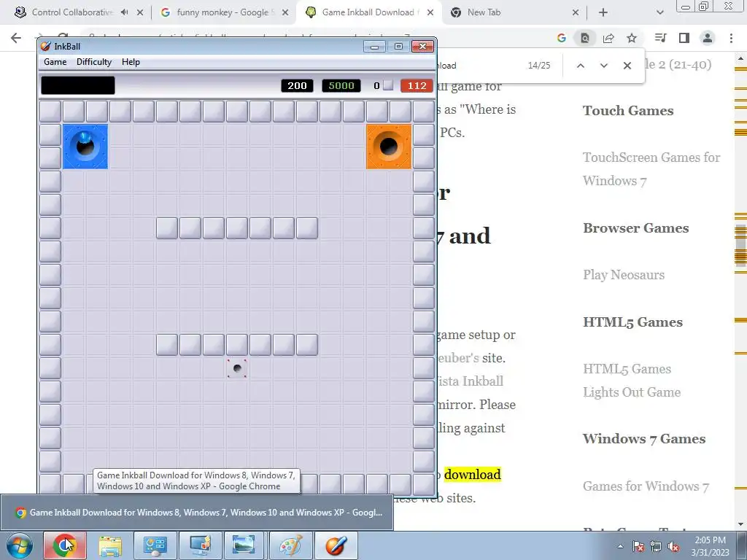Open the monitor taskbar application icon

pos(201,545)
